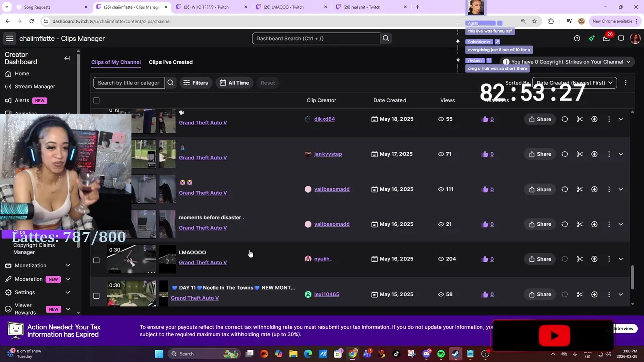Click the dashboard search magnifier button
Screen dimensions: 644x362
(x=386, y=38)
